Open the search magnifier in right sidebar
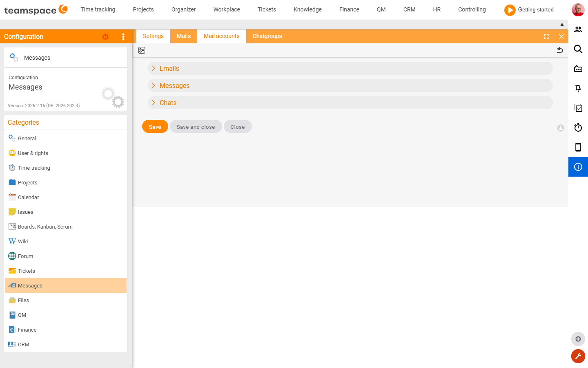This screenshot has height=368, width=588. click(578, 49)
